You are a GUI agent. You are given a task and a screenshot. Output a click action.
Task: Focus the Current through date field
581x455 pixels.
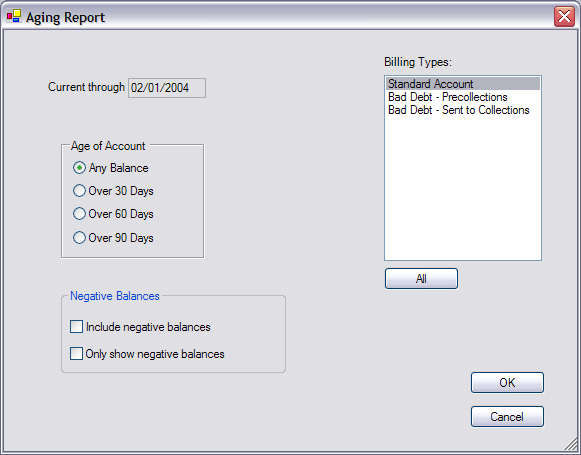(167, 88)
